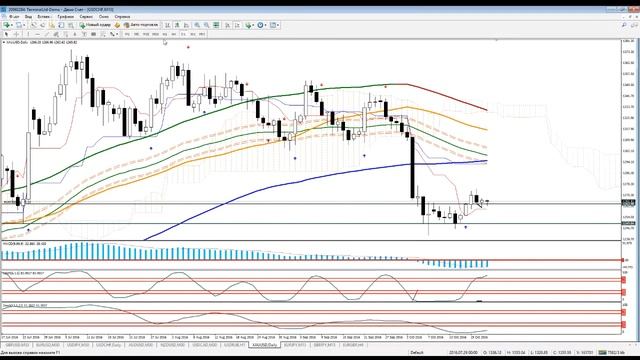Open the Сервис menu
Viewport: 640px width, 360px height.
click(x=86, y=17)
